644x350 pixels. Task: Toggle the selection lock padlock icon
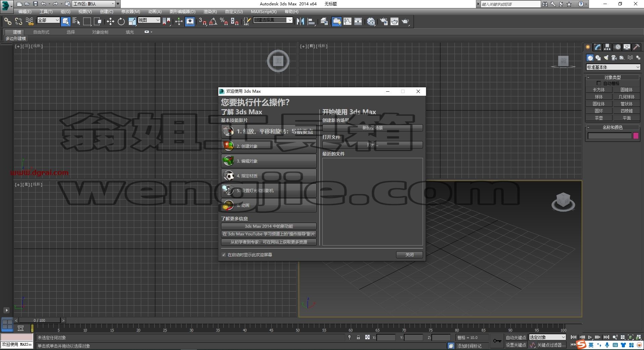[x=358, y=337]
